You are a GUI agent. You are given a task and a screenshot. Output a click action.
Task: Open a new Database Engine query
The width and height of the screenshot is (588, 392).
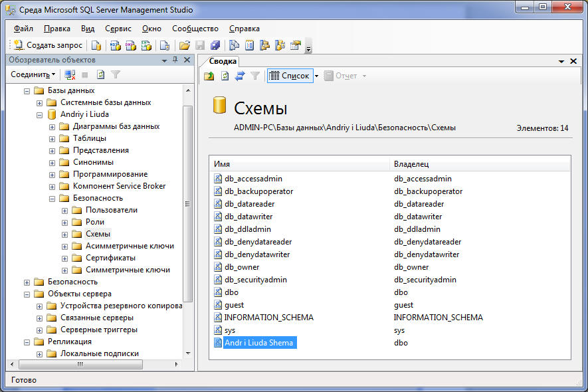click(96, 45)
